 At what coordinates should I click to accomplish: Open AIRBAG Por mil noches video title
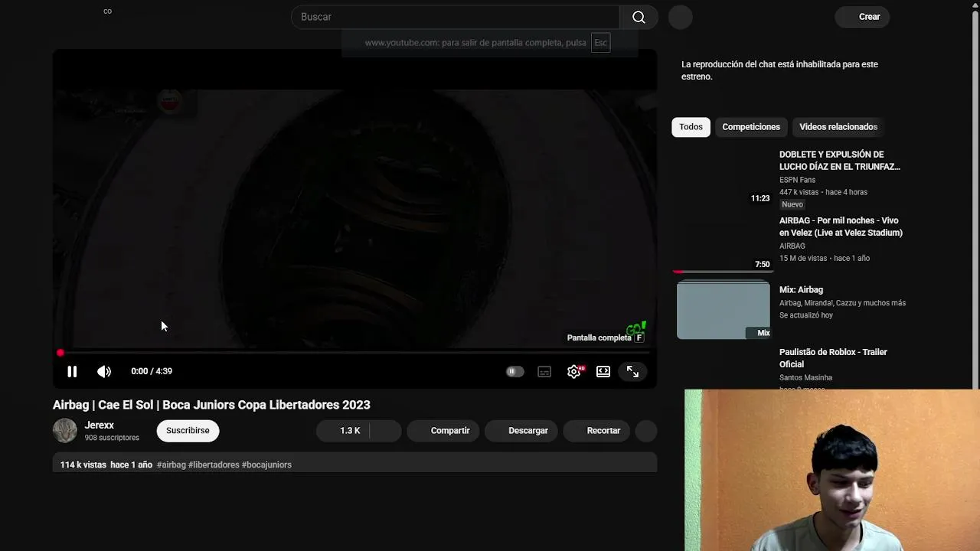(841, 227)
